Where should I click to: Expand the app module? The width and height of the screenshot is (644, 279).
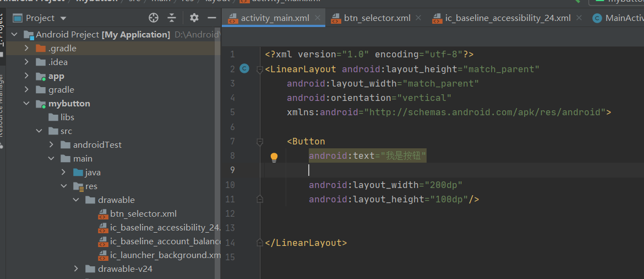tap(27, 76)
